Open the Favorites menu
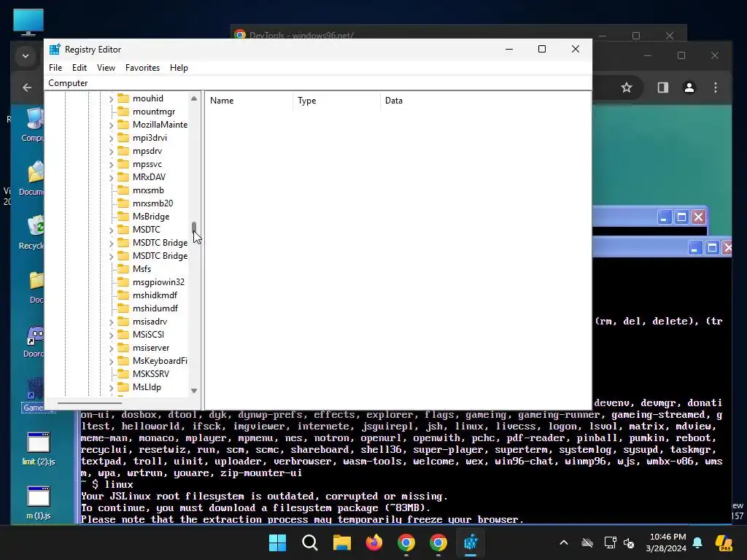The width and height of the screenshot is (747, 560). coord(142,68)
